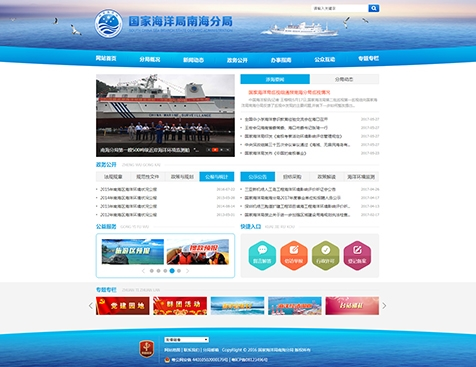Select the red active slideshow indicator
Screen dimensions: 476x367
click(x=215, y=150)
